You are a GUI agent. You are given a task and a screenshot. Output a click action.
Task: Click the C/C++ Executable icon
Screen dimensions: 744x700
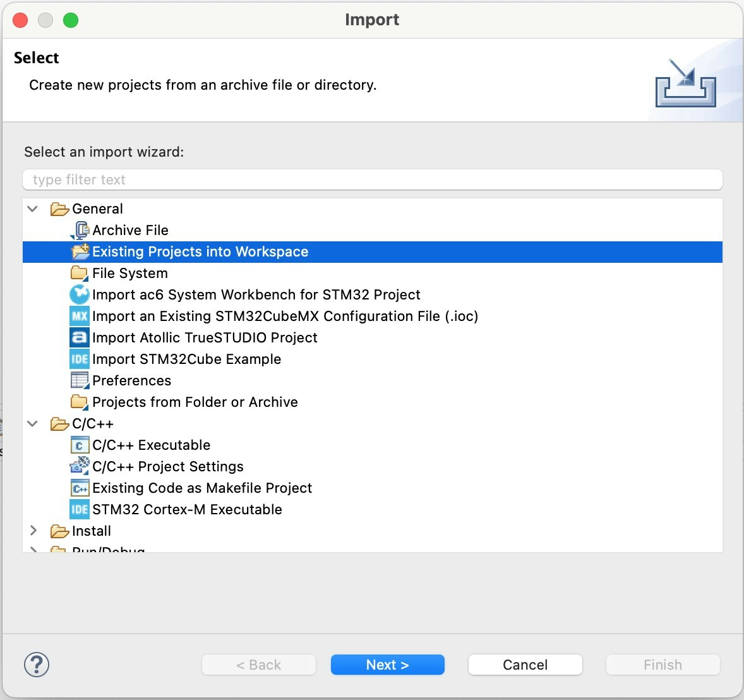pos(79,445)
